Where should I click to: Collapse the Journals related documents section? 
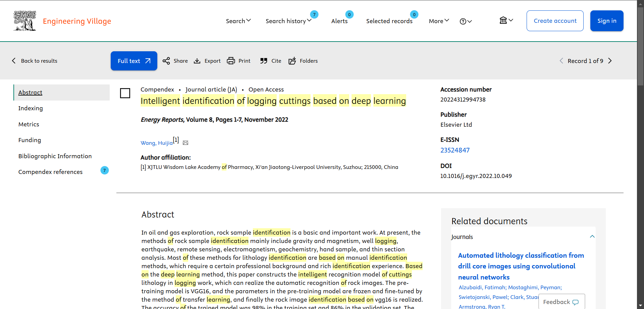pyautogui.click(x=592, y=237)
